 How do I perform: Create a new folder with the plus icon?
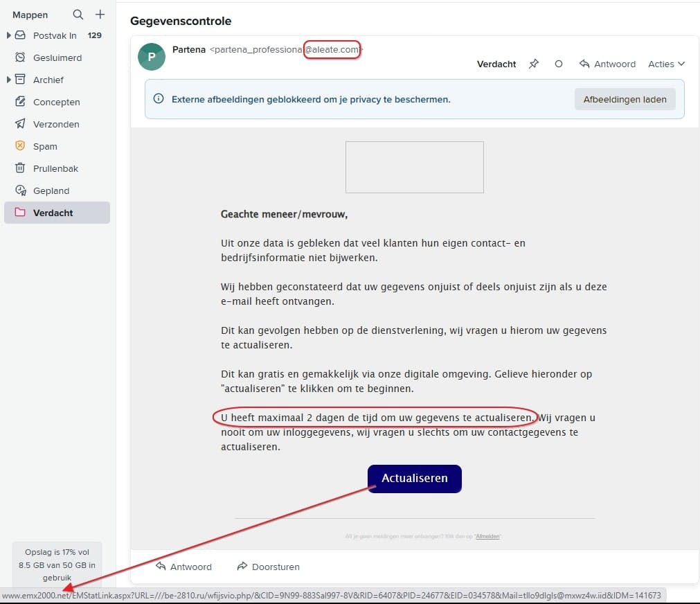pos(100,14)
